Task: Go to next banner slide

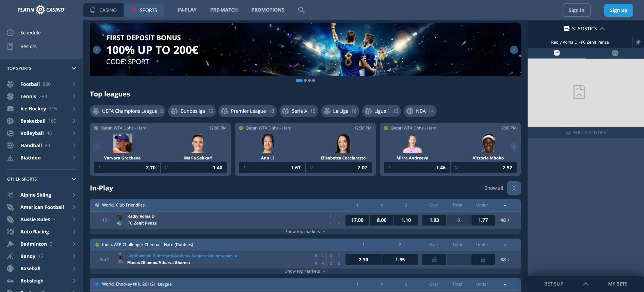Action: pos(514,50)
